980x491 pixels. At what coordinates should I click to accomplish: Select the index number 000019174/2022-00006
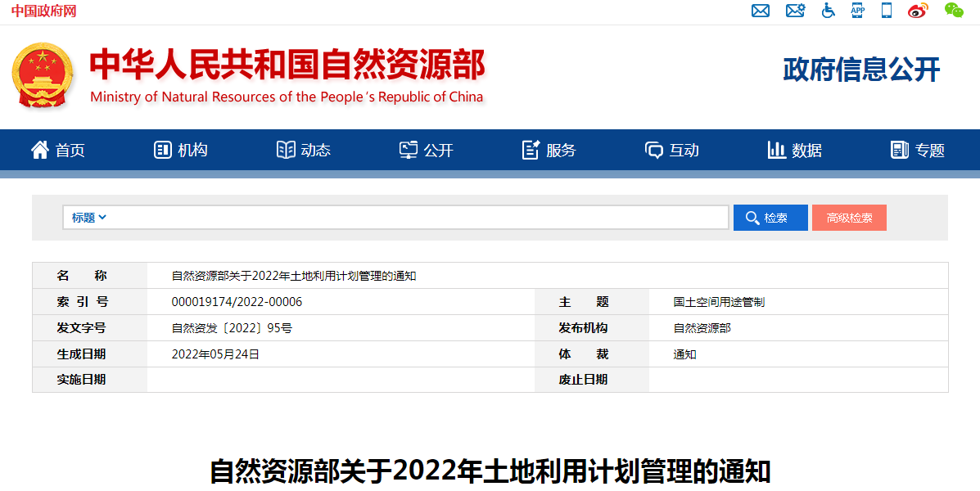point(237,302)
